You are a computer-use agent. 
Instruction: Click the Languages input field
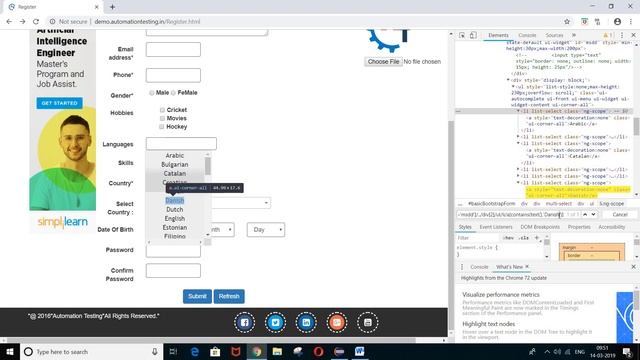(181, 144)
